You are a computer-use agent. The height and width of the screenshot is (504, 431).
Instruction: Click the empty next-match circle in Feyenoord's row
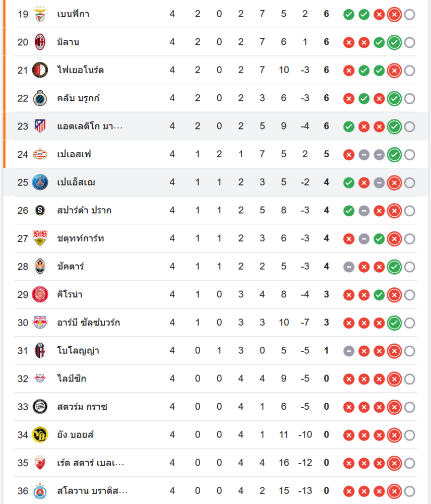click(x=410, y=71)
